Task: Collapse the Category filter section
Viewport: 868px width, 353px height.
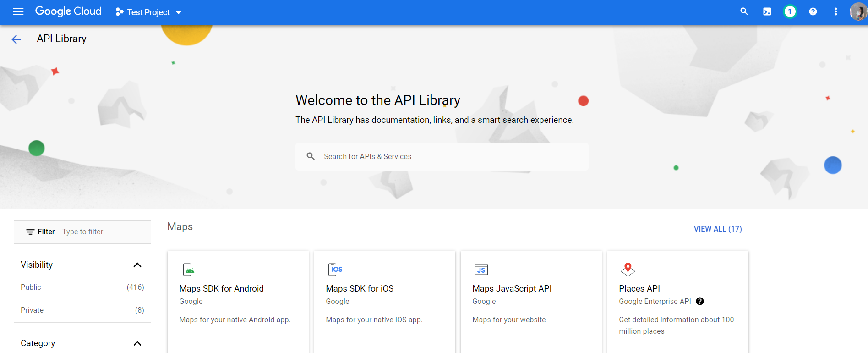Action: 137,343
